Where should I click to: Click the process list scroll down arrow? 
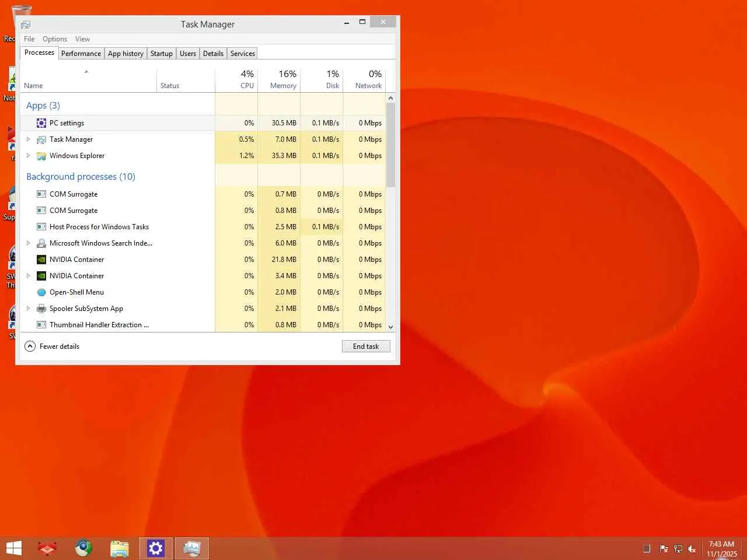click(391, 327)
